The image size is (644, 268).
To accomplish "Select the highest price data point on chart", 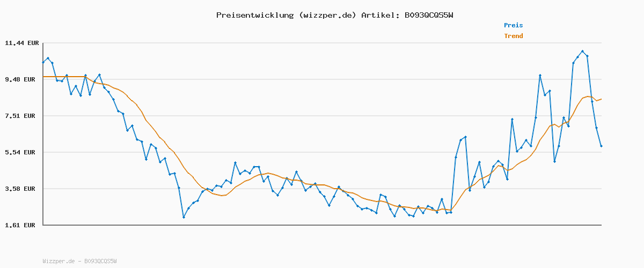I will pos(582,51).
